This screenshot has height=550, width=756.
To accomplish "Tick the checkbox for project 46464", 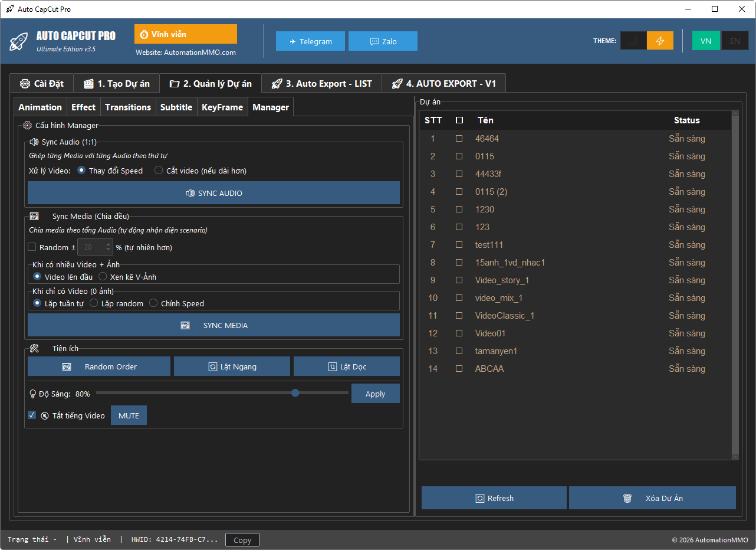I will 459,139.
